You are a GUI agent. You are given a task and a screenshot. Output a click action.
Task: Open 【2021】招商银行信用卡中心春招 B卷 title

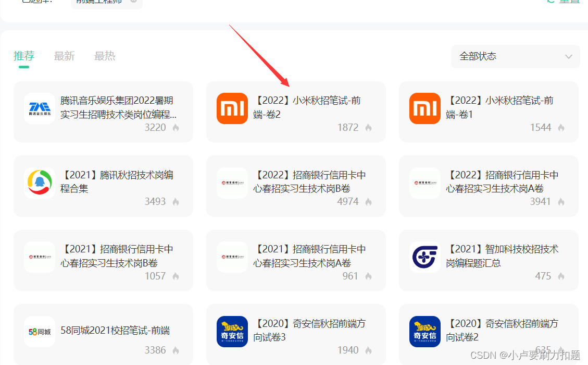click(x=117, y=256)
